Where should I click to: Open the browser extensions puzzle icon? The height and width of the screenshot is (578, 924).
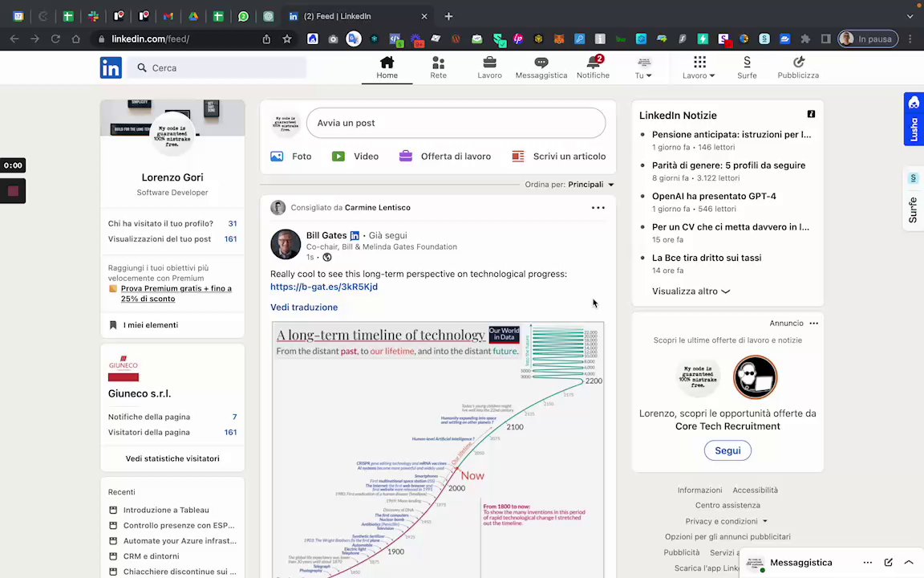(805, 39)
